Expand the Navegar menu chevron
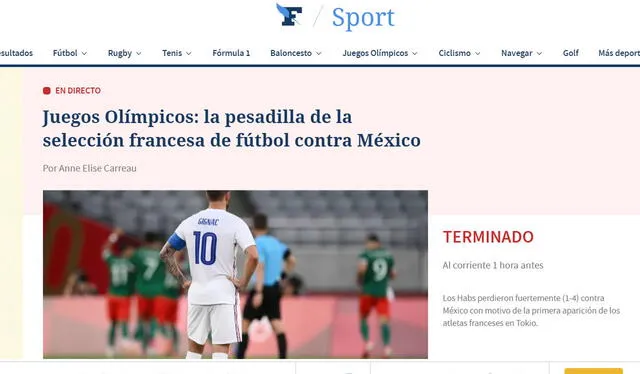The image size is (640, 374). pyautogui.click(x=539, y=53)
